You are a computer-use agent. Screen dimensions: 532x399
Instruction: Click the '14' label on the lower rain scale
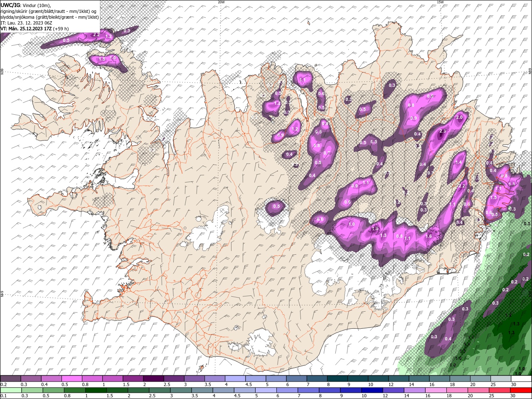(x=406, y=396)
